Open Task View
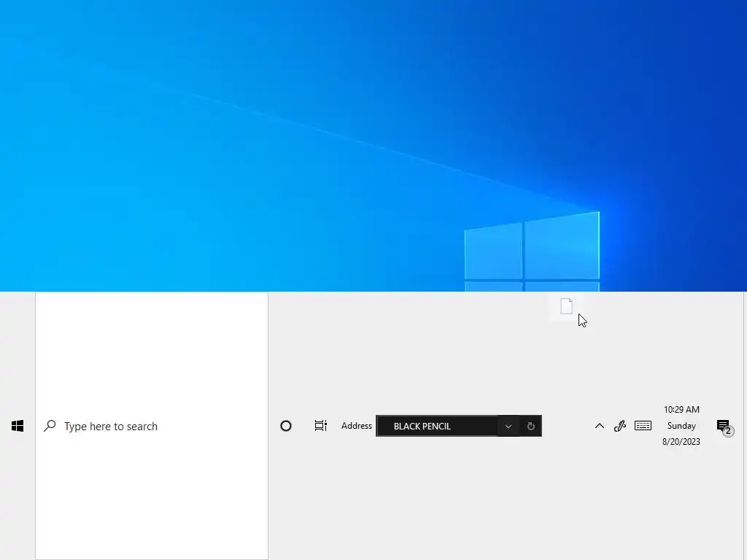Screen dimensions: 747x560 (x=321, y=426)
